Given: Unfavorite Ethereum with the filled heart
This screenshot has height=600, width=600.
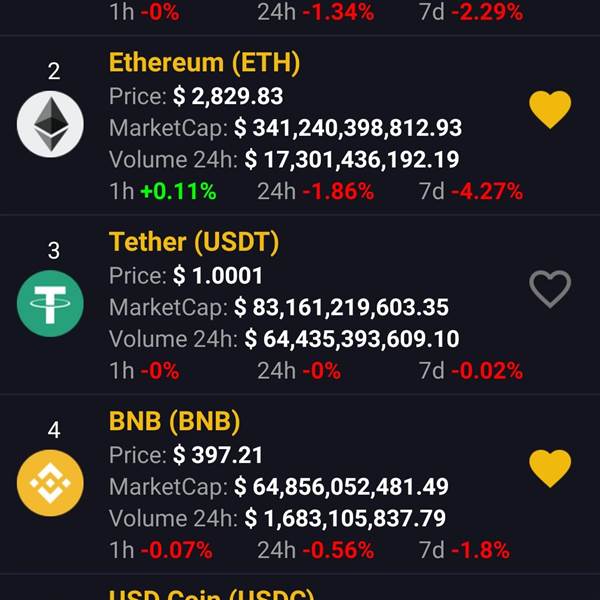Looking at the screenshot, I should click(x=550, y=109).
